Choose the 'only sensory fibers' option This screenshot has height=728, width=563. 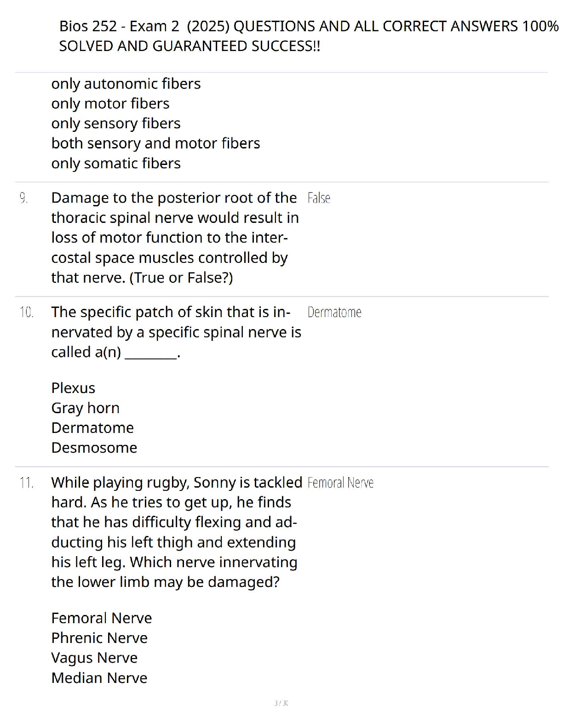(x=116, y=123)
